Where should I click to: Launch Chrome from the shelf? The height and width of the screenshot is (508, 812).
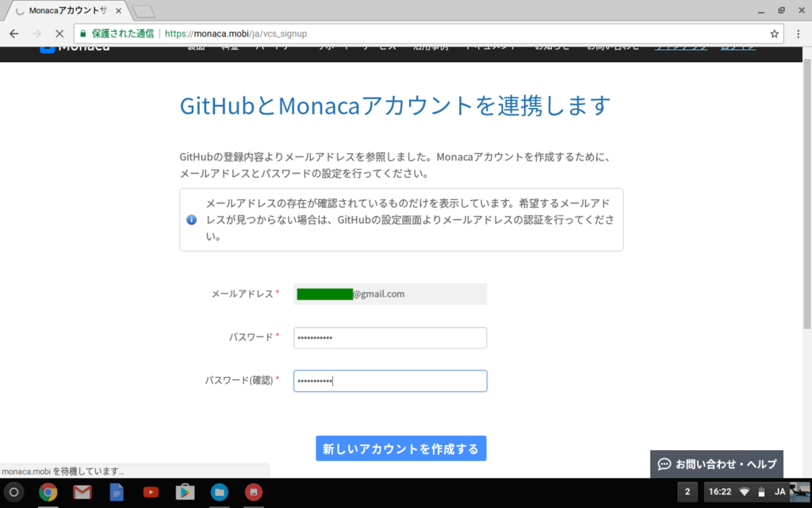pyautogui.click(x=48, y=492)
